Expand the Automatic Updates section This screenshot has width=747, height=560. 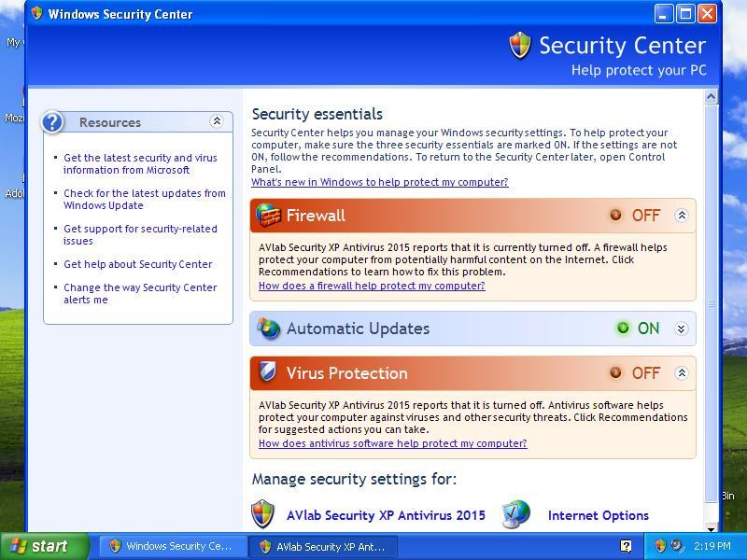click(682, 329)
